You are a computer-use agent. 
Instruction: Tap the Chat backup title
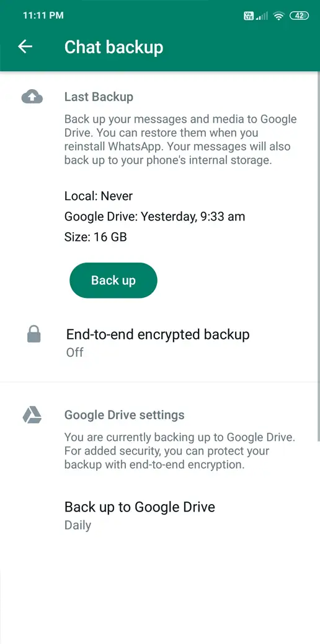click(x=114, y=47)
